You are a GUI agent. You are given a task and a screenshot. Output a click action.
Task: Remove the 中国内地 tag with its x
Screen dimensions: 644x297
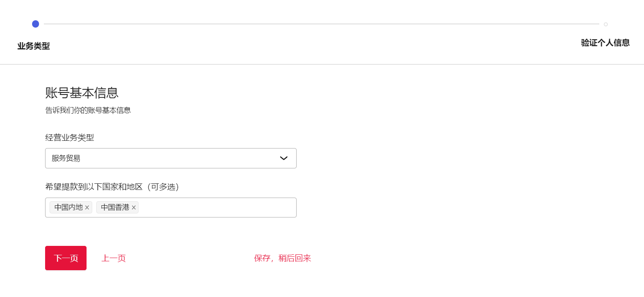(x=87, y=207)
